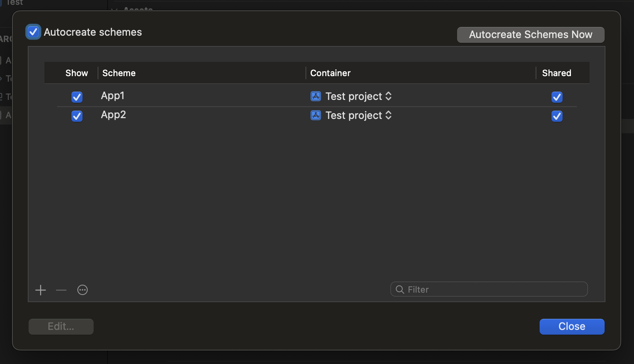The height and width of the screenshot is (364, 634).
Task: Open App2 container Test project dropdown
Action: pos(358,115)
